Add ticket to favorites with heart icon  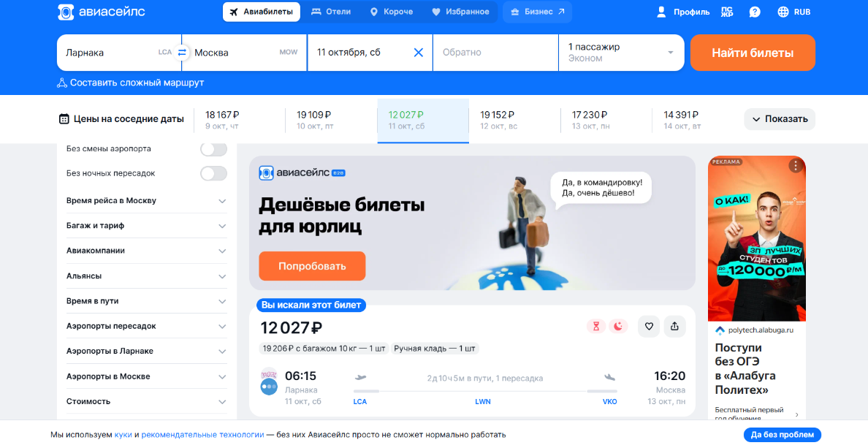tap(649, 327)
